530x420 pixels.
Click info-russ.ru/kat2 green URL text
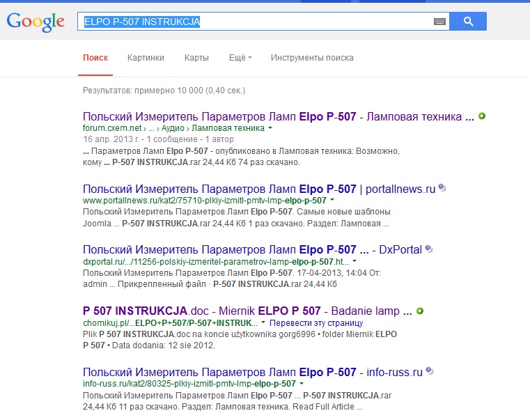(x=189, y=384)
